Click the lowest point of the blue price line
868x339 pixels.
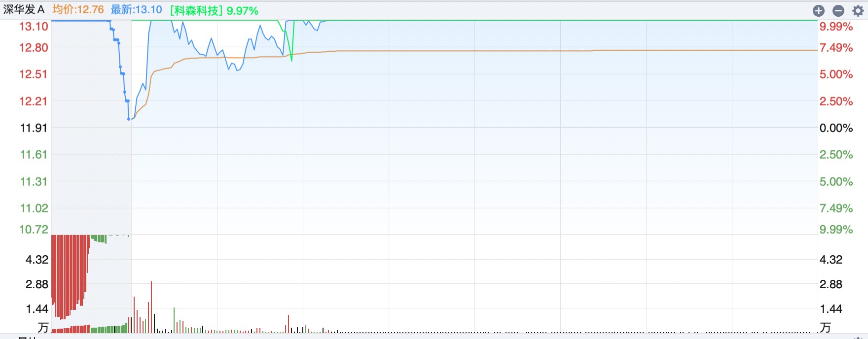pos(129,119)
